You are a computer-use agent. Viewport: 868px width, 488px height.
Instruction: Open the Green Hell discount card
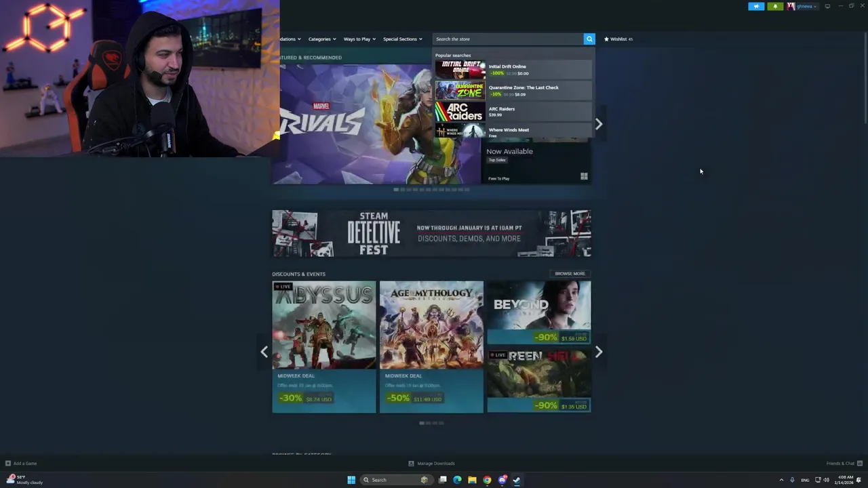(539, 381)
